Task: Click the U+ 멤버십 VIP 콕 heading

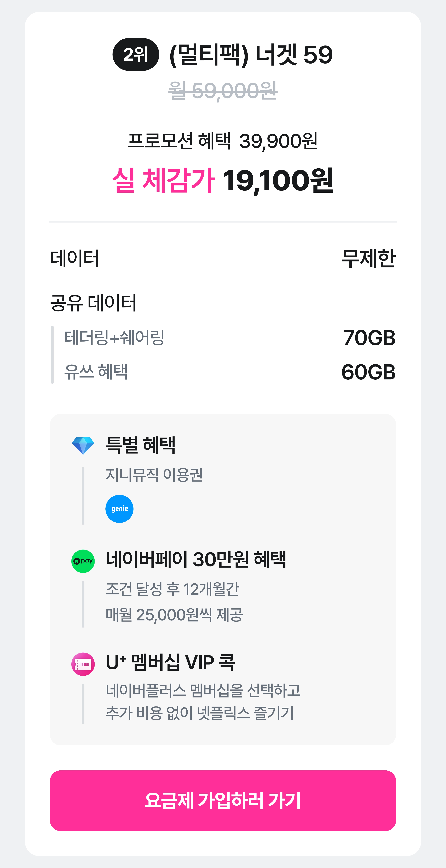Action: (170, 662)
